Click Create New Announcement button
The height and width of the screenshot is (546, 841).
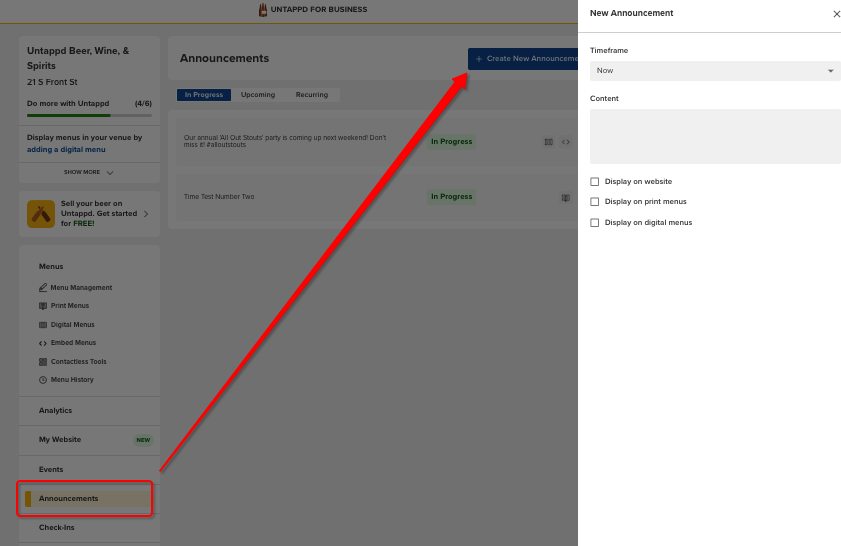[523, 58]
